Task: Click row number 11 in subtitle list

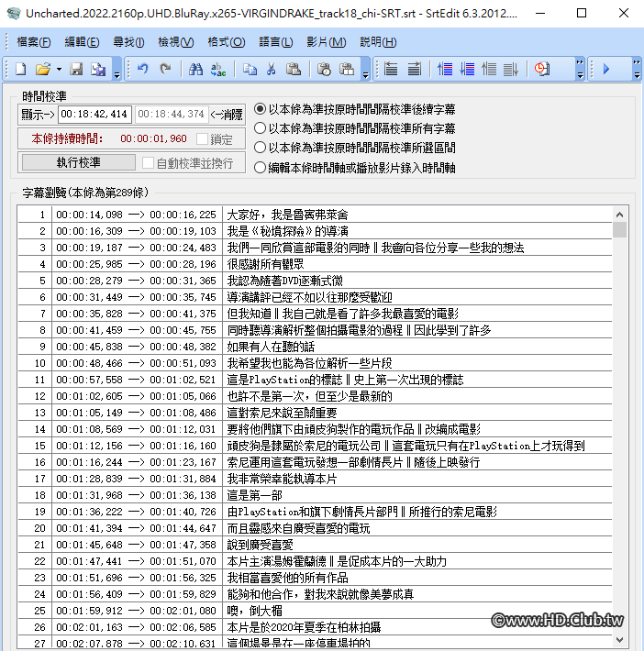Action: point(39,380)
